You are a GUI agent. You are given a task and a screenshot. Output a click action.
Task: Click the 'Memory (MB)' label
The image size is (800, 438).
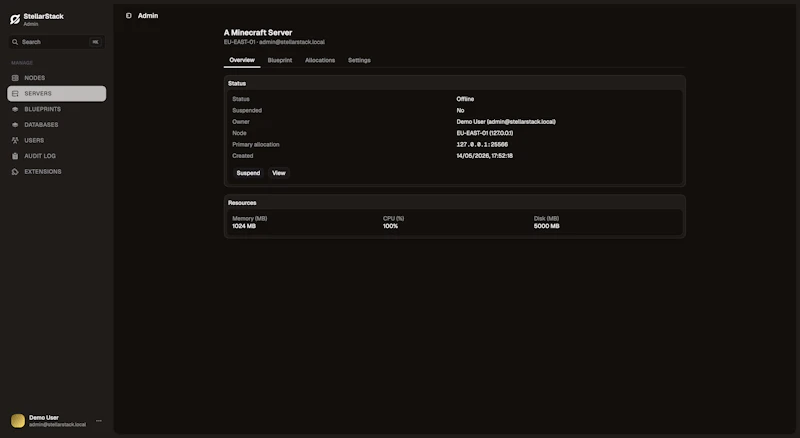[x=249, y=218]
